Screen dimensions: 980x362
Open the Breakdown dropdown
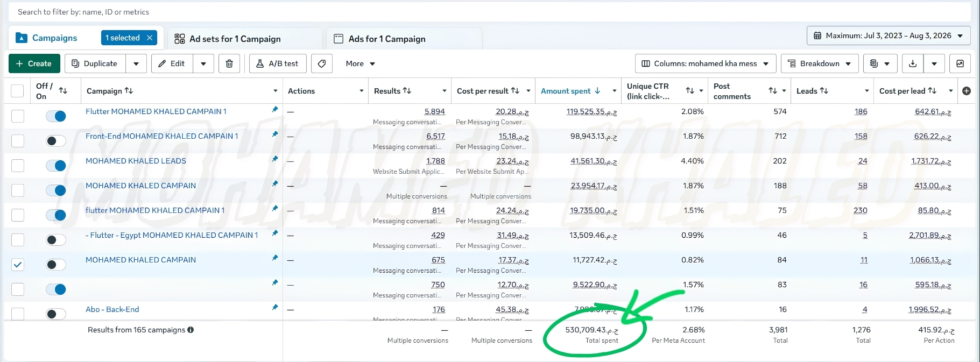pyautogui.click(x=820, y=63)
